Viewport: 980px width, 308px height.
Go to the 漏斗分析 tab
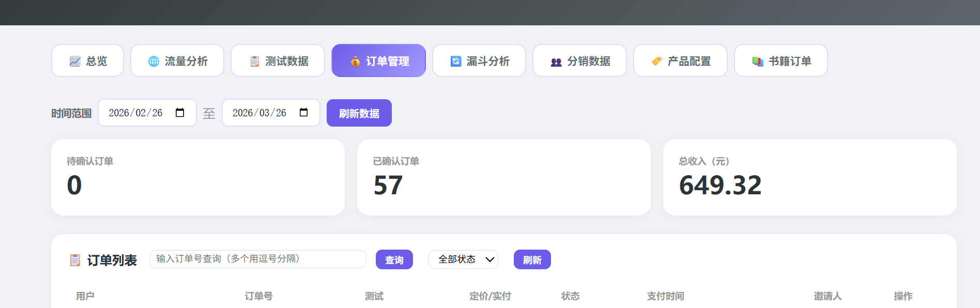479,61
